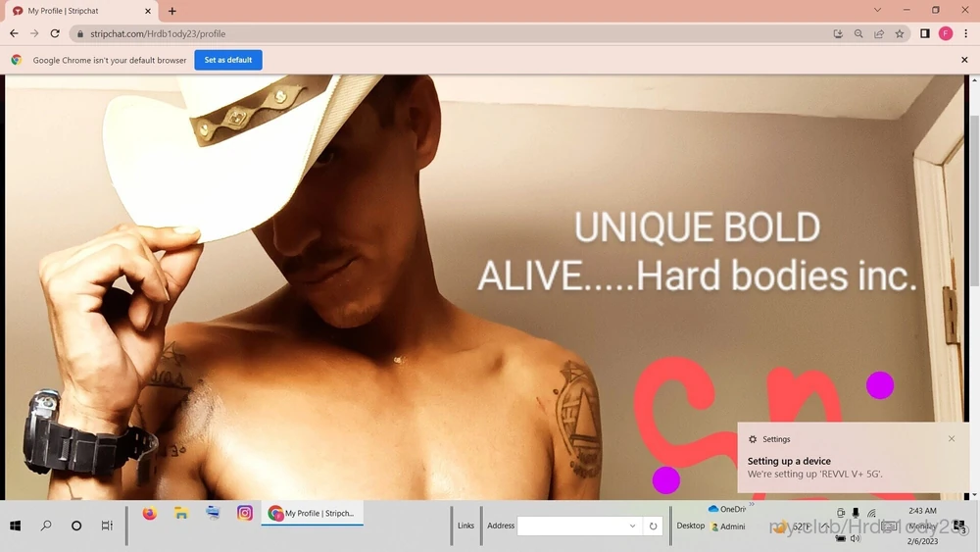This screenshot has width=980, height=552.
Task: Click the Settings gear in notification
Action: click(x=753, y=439)
